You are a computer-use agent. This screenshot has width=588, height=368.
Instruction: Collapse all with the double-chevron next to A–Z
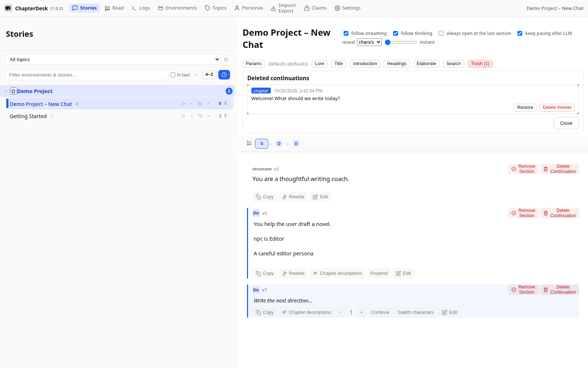click(196, 75)
